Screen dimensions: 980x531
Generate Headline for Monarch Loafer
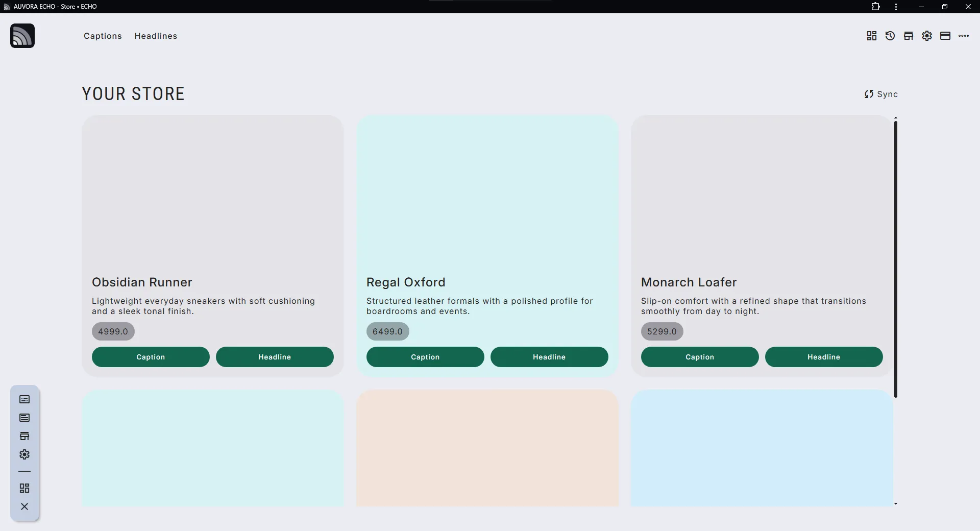[824, 357]
